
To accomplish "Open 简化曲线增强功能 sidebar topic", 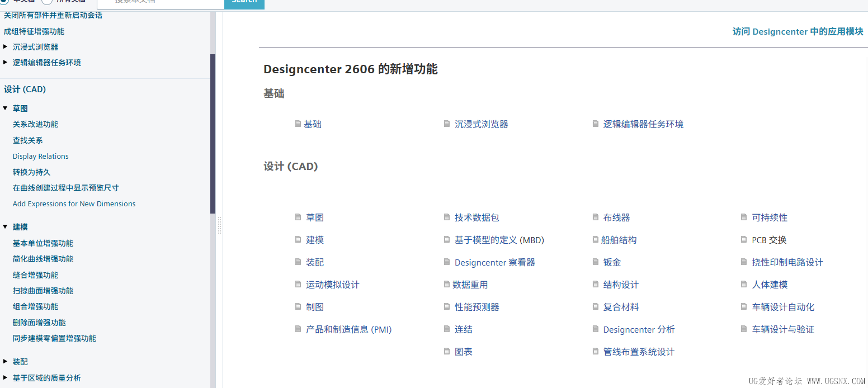I will click(43, 259).
